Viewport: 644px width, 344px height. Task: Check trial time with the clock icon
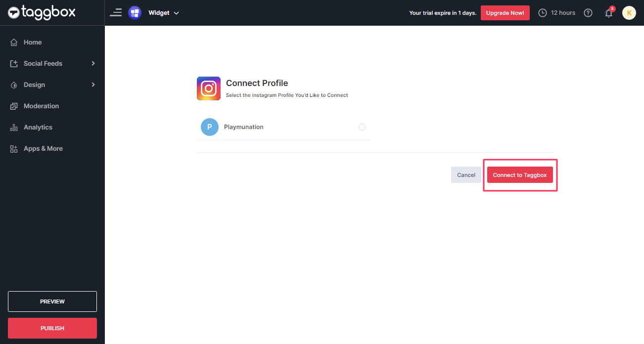[543, 12]
